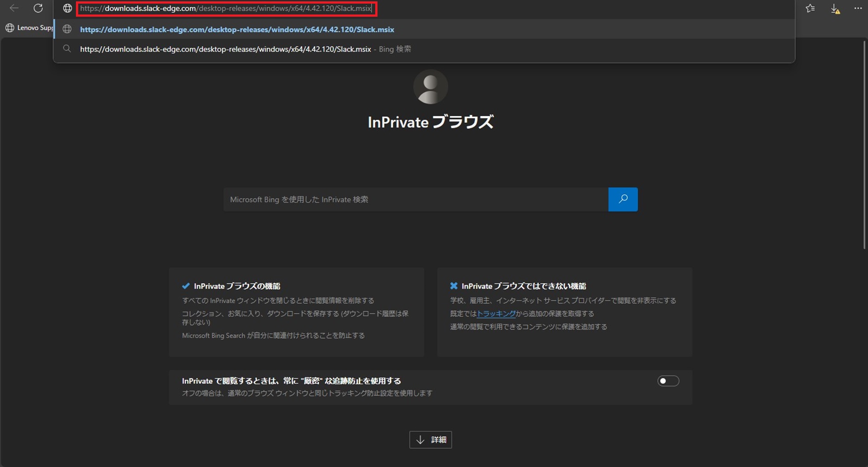The height and width of the screenshot is (467, 868).
Task: Click the 詳細 button with down arrow
Action: pyautogui.click(x=430, y=439)
